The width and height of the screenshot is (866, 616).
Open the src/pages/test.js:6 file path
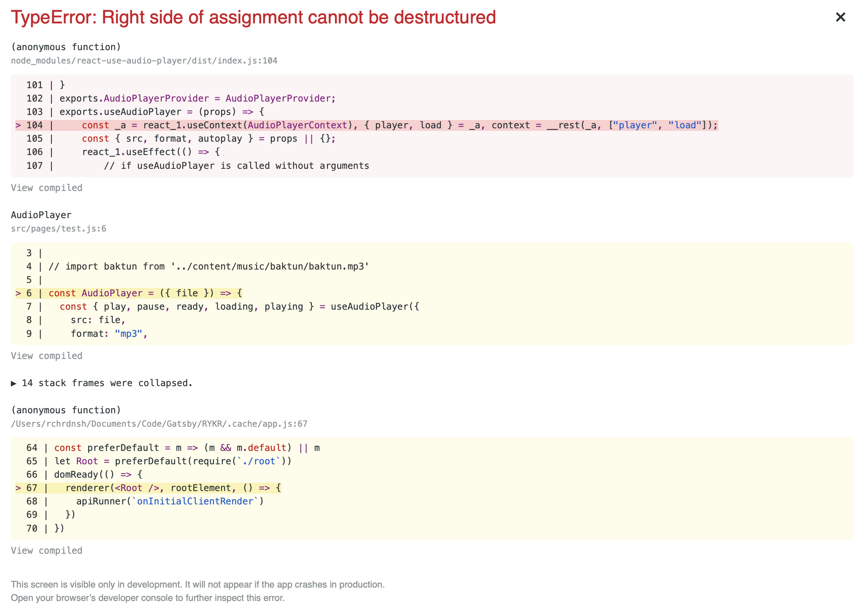[x=59, y=229]
